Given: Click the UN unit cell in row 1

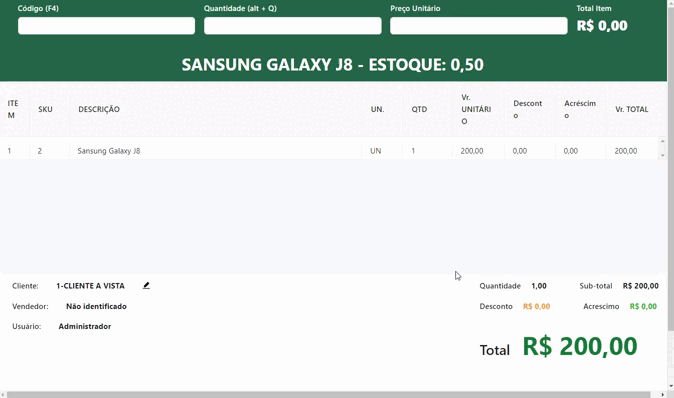Looking at the screenshot, I should tap(376, 151).
